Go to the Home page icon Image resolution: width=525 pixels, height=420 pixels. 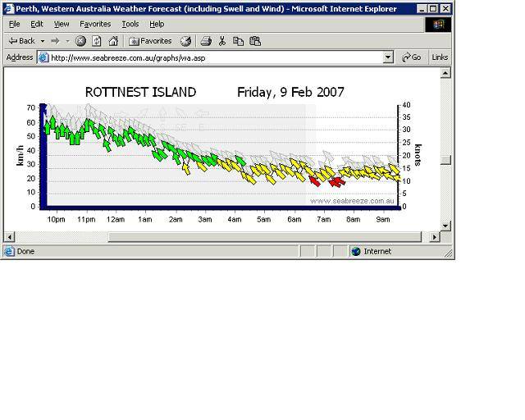click(x=112, y=41)
